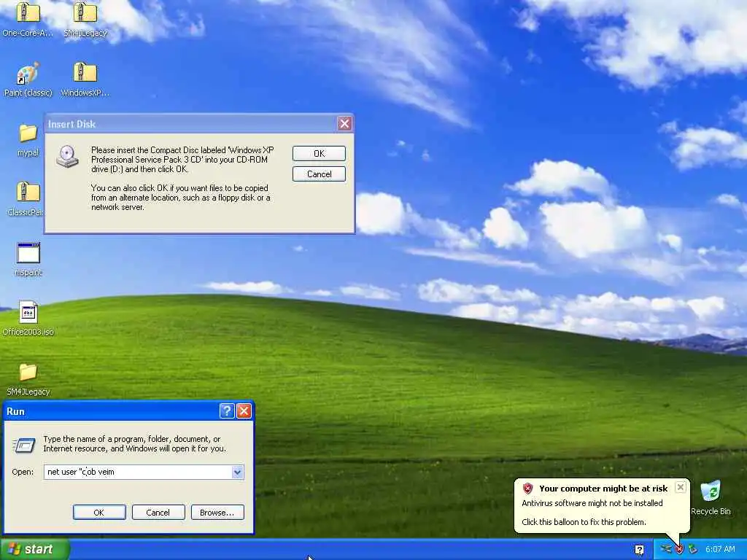
Task: Click in the Run Open text field
Action: point(138,472)
